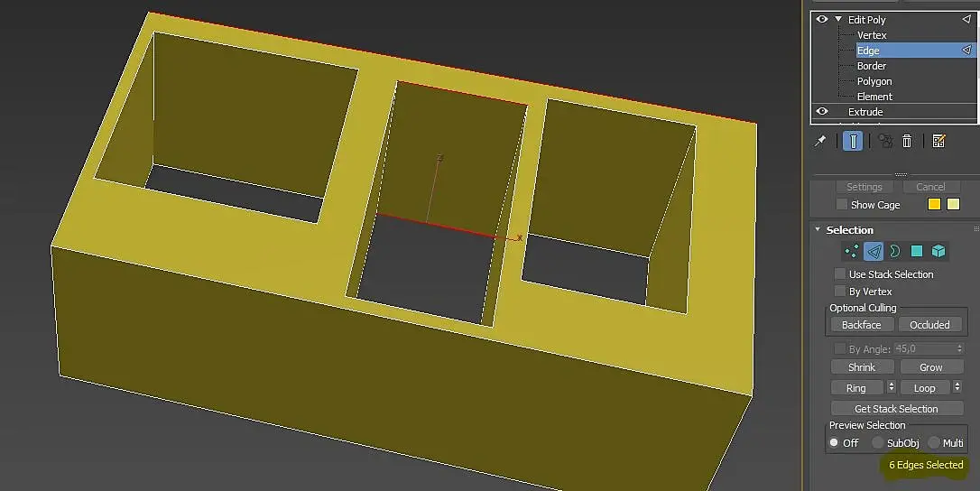Enable By Angle checkbox
The width and height of the screenshot is (980, 491).
(x=840, y=348)
